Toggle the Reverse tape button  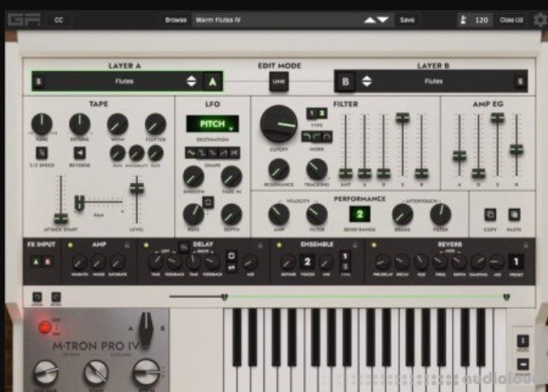(80, 153)
